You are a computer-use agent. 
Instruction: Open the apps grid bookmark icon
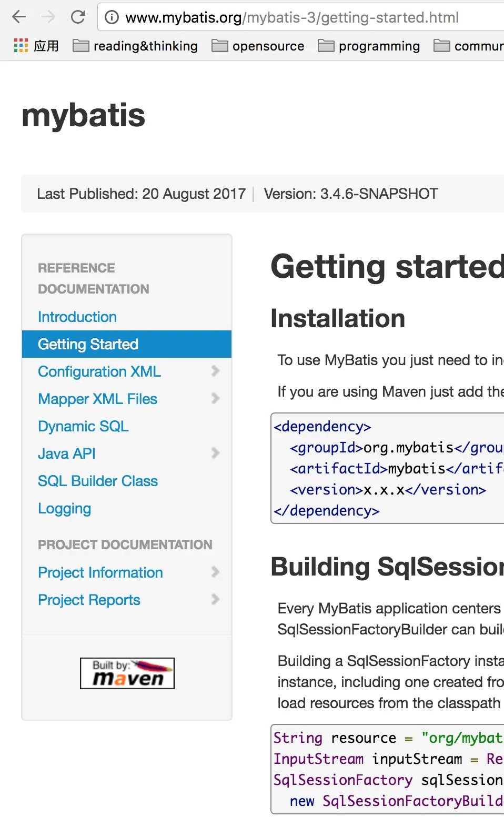[x=21, y=46]
